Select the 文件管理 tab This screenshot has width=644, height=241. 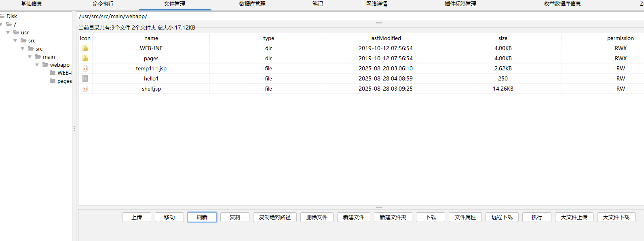click(x=175, y=4)
